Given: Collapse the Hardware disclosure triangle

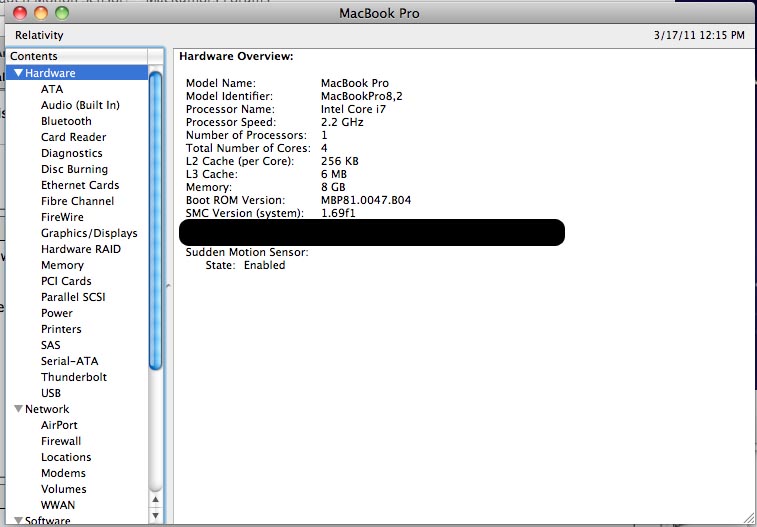Looking at the screenshot, I should [x=18, y=73].
